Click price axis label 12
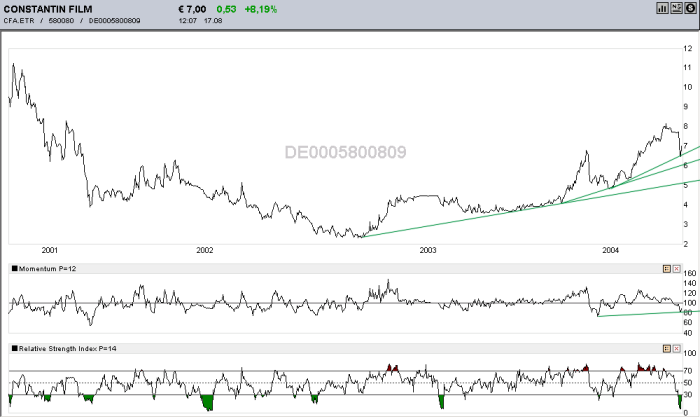 (688, 49)
